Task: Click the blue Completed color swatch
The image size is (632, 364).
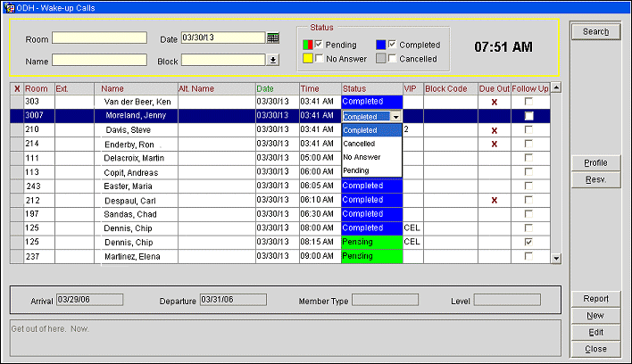Action: point(379,45)
